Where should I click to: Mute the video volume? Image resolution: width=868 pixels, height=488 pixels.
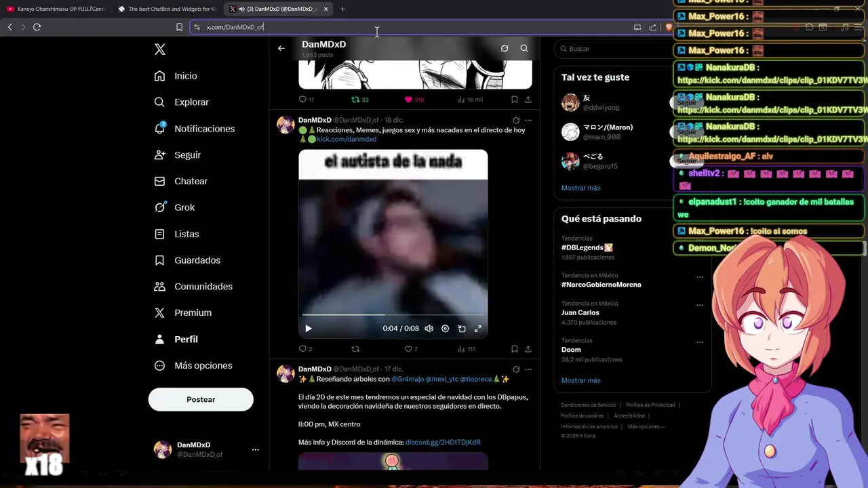pos(429,329)
